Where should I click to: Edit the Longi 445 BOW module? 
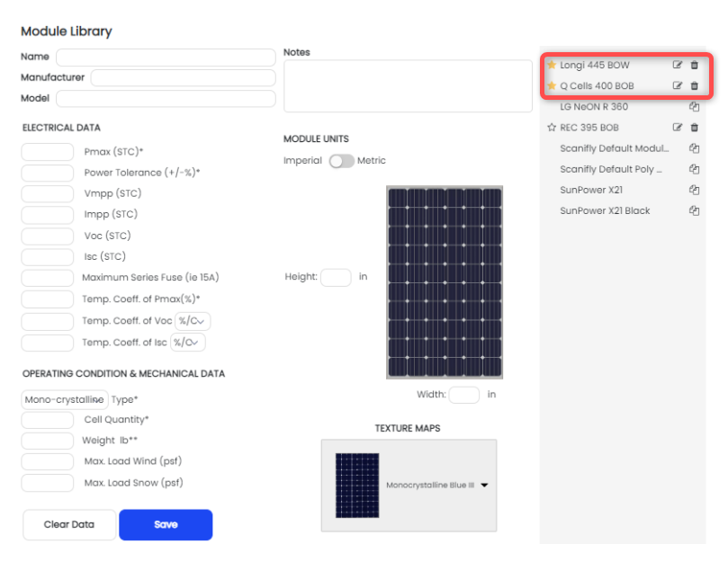(x=678, y=65)
